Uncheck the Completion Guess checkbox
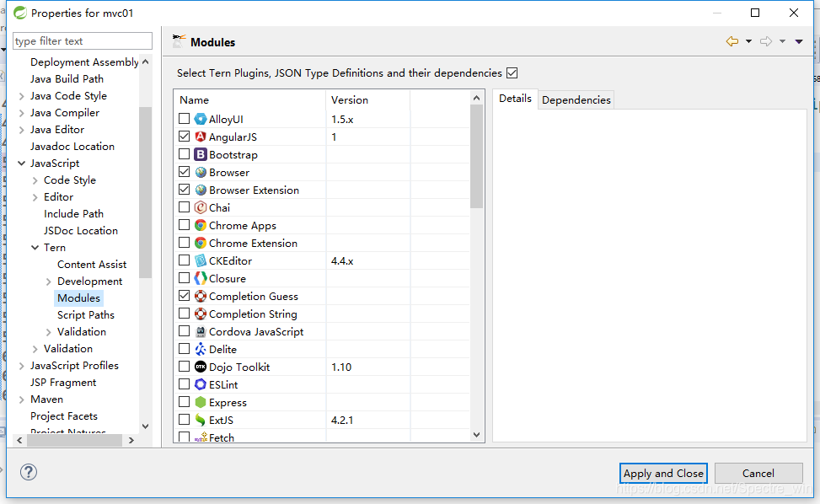The height and width of the screenshot is (504, 820). point(184,295)
